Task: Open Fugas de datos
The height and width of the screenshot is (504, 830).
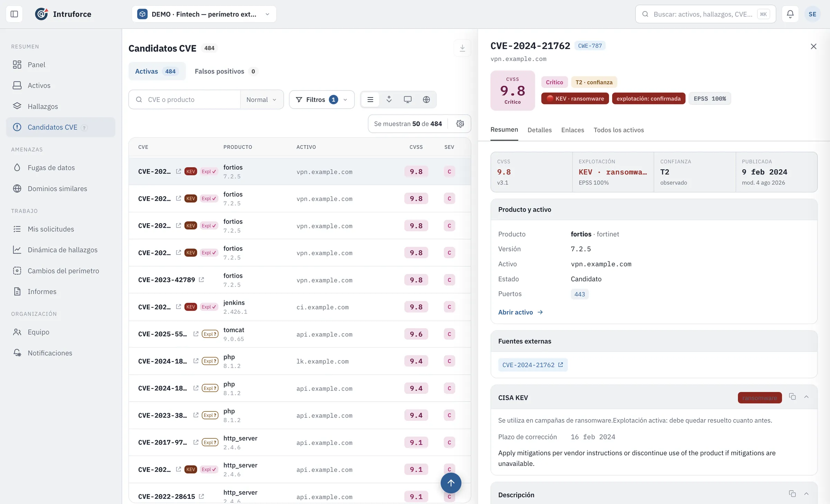Action: pyautogui.click(x=61, y=168)
